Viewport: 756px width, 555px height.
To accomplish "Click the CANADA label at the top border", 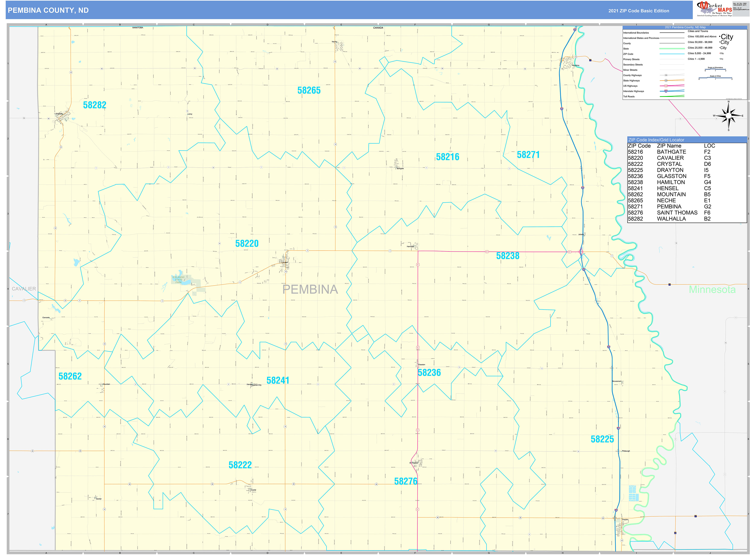I will coord(378,28).
